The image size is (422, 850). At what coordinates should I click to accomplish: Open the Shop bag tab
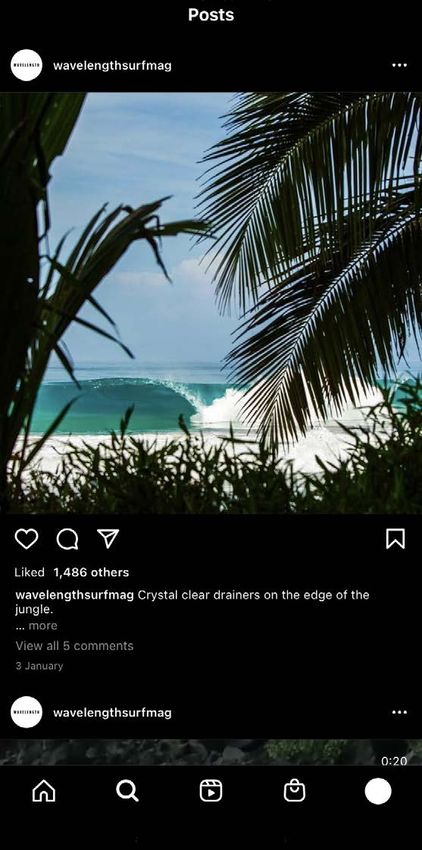pyautogui.click(x=295, y=791)
